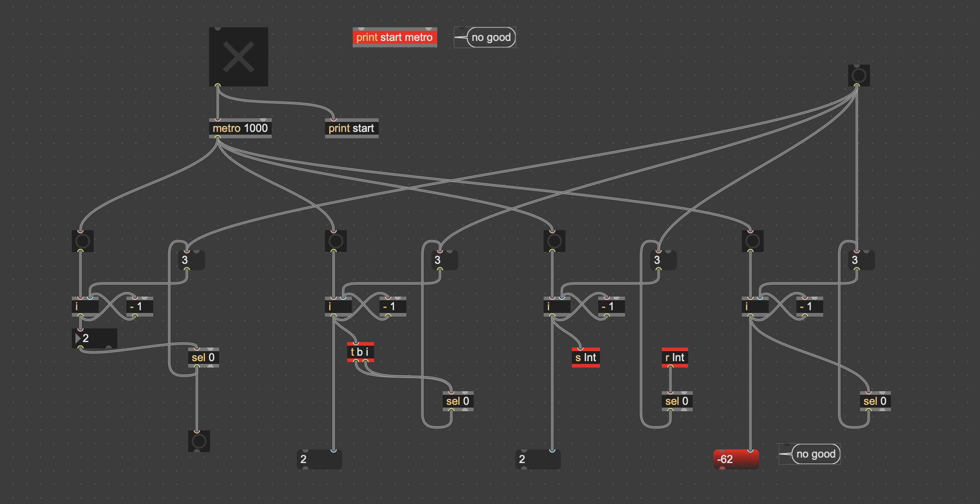980x504 pixels.
Task: Select the print start object
Action: coord(351,128)
